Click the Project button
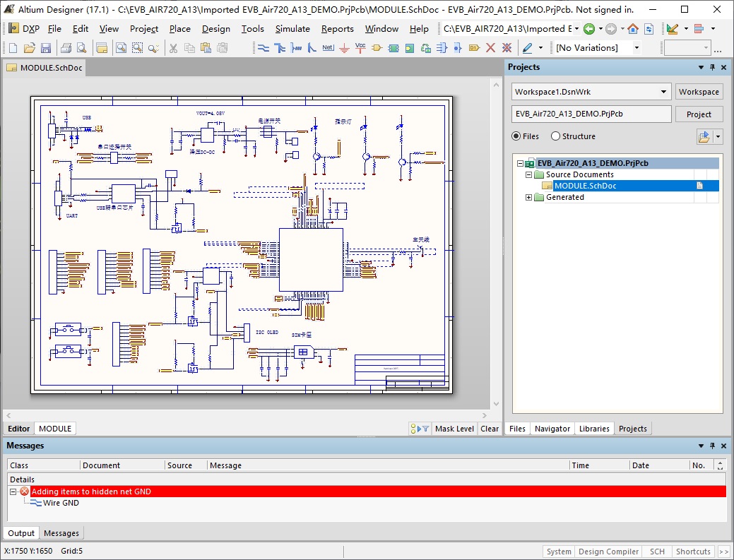The width and height of the screenshot is (734, 560). click(699, 114)
